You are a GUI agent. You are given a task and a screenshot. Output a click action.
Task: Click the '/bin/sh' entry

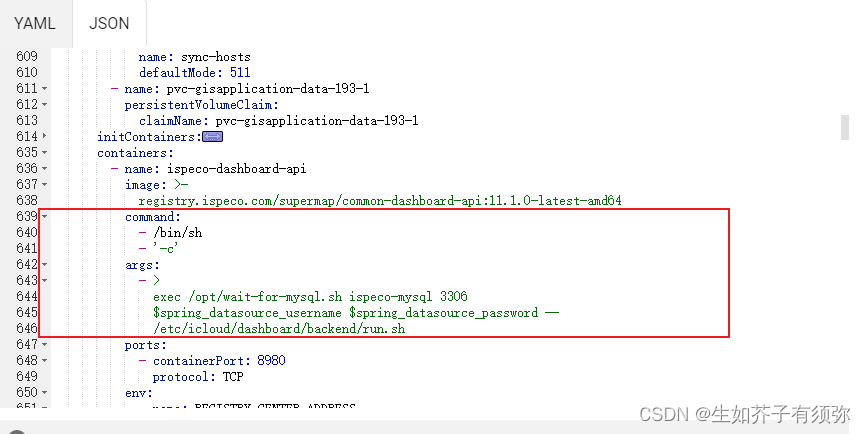pyautogui.click(x=178, y=233)
